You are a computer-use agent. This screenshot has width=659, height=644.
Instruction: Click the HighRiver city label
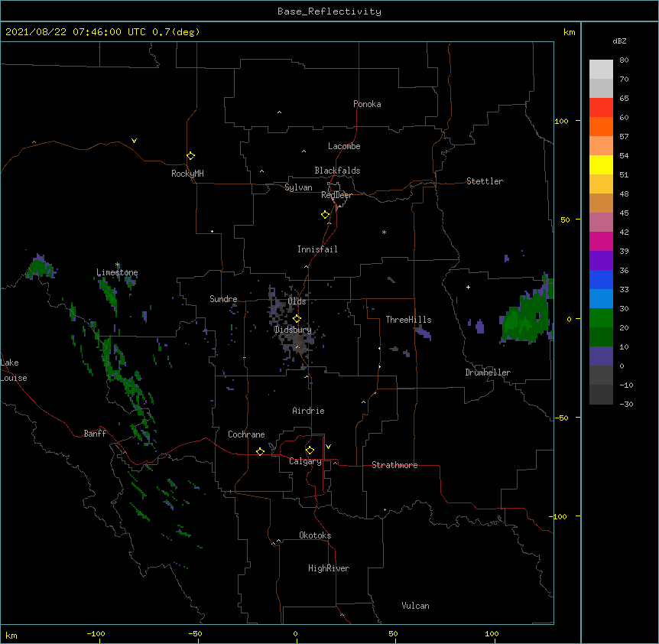pos(329,568)
